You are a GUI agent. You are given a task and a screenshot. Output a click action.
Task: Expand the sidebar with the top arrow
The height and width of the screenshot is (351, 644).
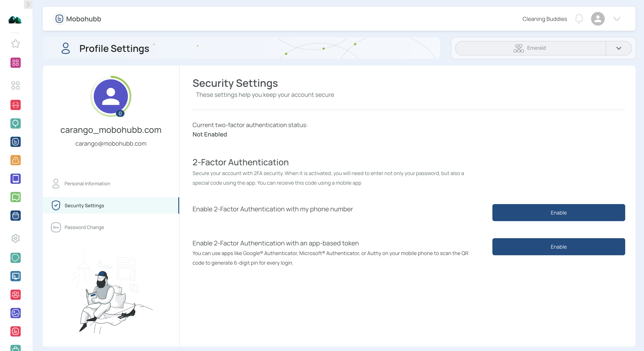pyautogui.click(x=28, y=4)
